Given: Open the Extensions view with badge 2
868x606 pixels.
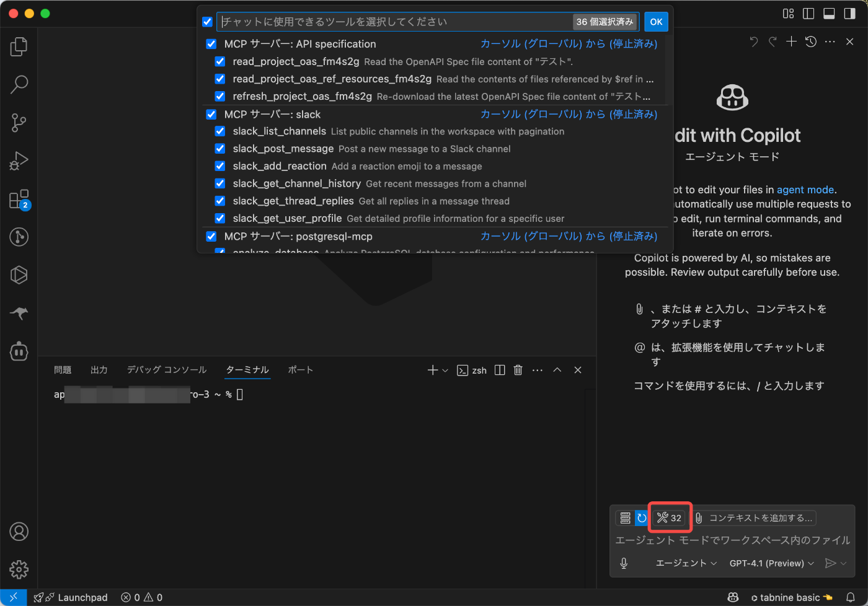Looking at the screenshot, I should (19, 199).
